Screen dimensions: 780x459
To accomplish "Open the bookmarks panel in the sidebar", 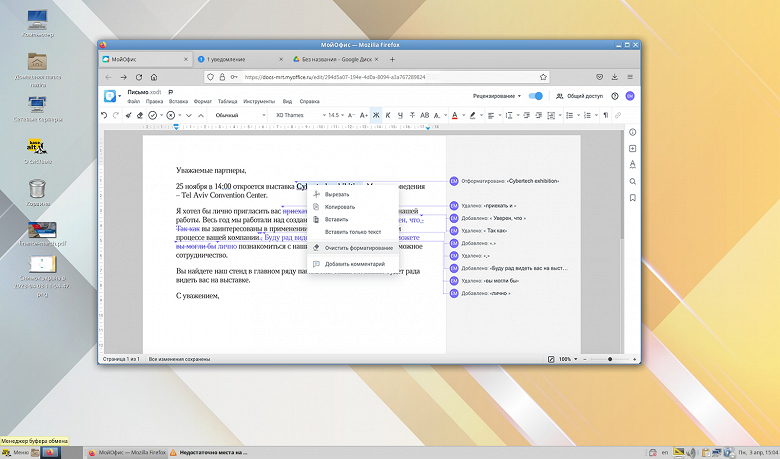I will point(632,197).
